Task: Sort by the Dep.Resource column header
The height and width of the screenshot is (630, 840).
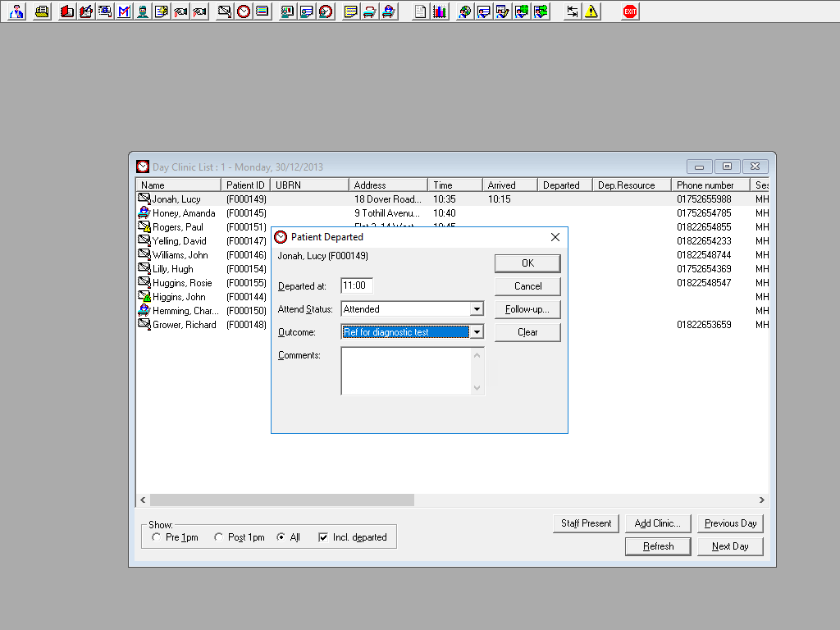Action: click(632, 185)
